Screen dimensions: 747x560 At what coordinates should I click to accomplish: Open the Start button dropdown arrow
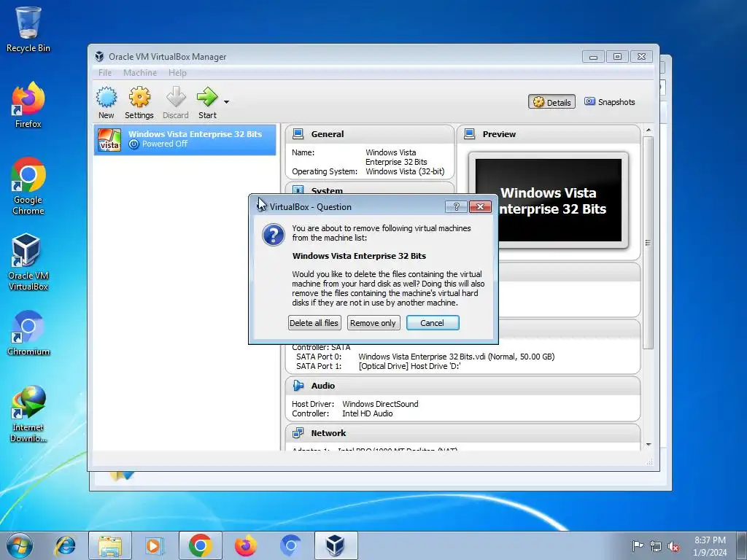pyautogui.click(x=226, y=101)
